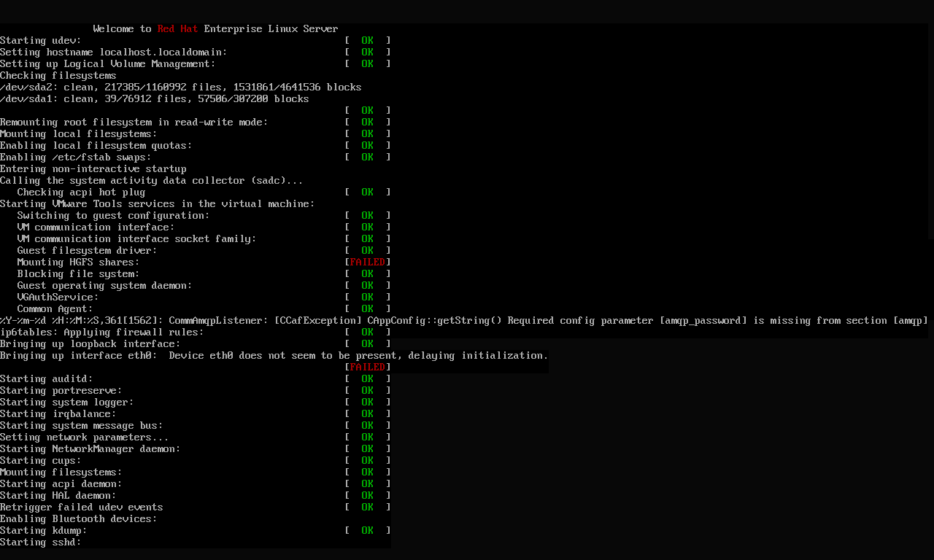Select the VGAuthService OK indicator
Viewport: 934px width, 560px height.
point(367,297)
